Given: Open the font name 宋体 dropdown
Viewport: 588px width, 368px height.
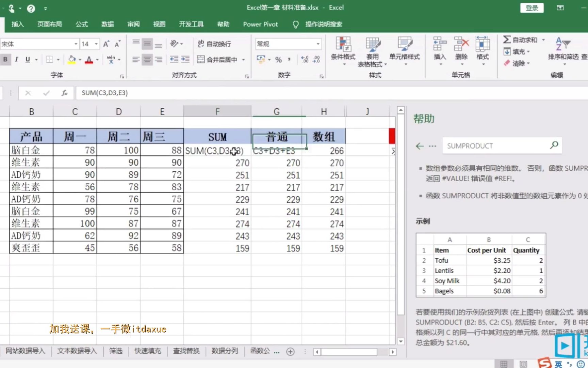Looking at the screenshot, I should tap(76, 44).
